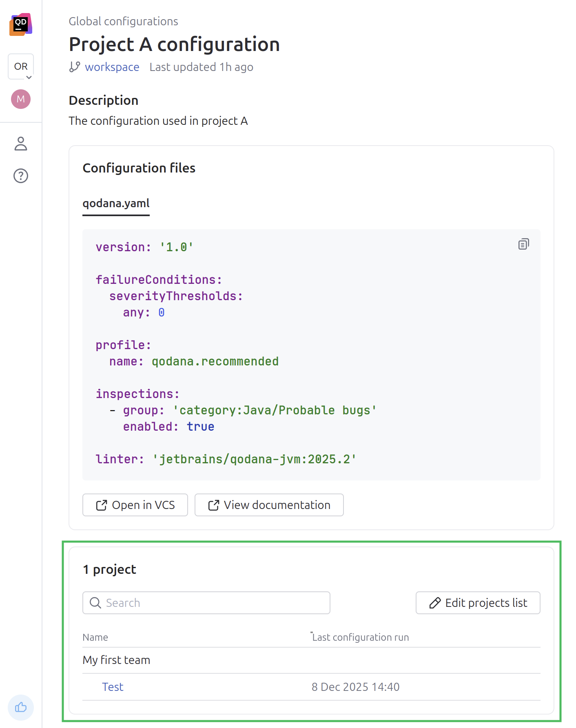Copy the qodana.yaml contents to clipboard
This screenshot has height=728, width=576.
pyautogui.click(x=523, y=244)
